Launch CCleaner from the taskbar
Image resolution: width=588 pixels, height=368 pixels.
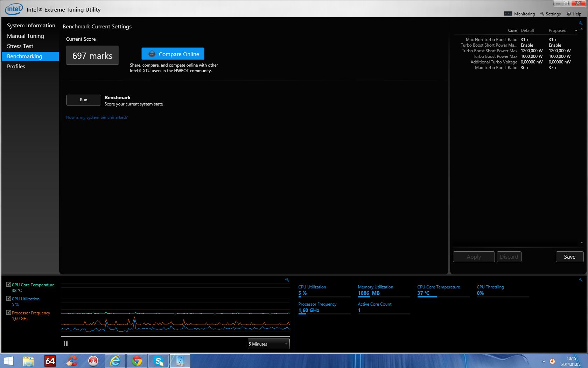(x=72, y=361)
